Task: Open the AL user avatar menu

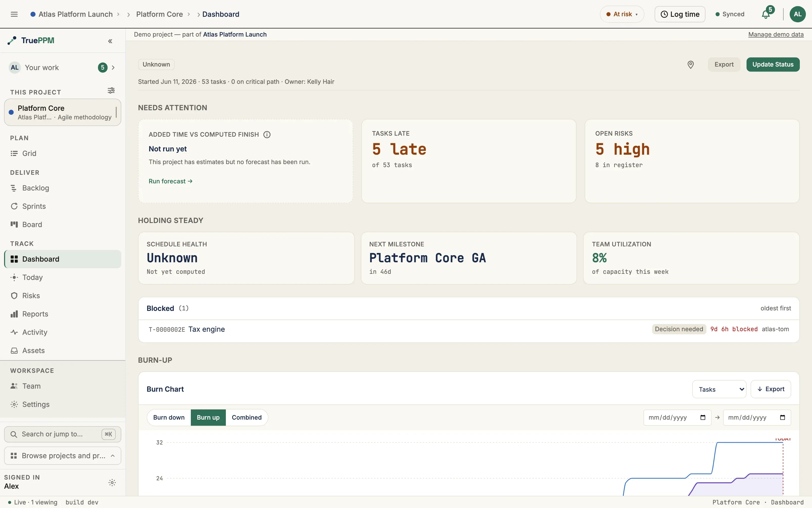Action: pos(798,14)
